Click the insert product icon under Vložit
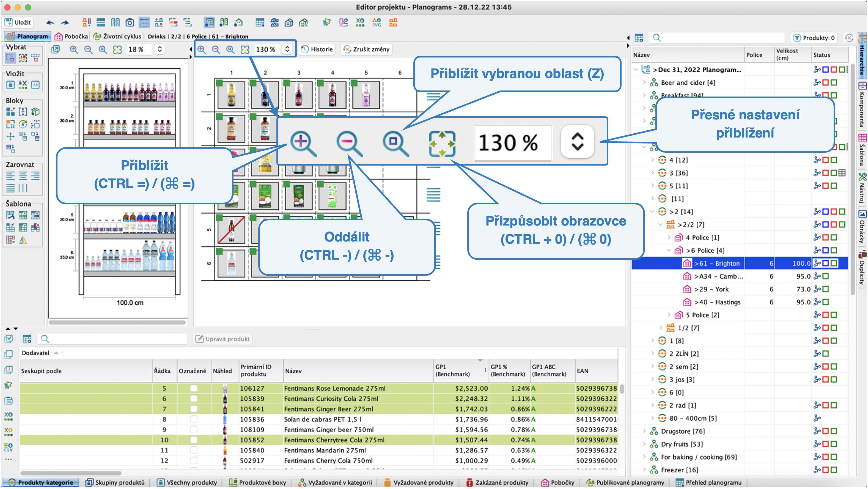 click(10, 85)
